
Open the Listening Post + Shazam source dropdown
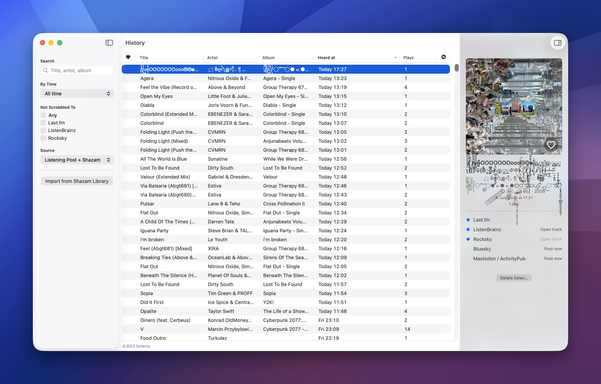(77, 160)
